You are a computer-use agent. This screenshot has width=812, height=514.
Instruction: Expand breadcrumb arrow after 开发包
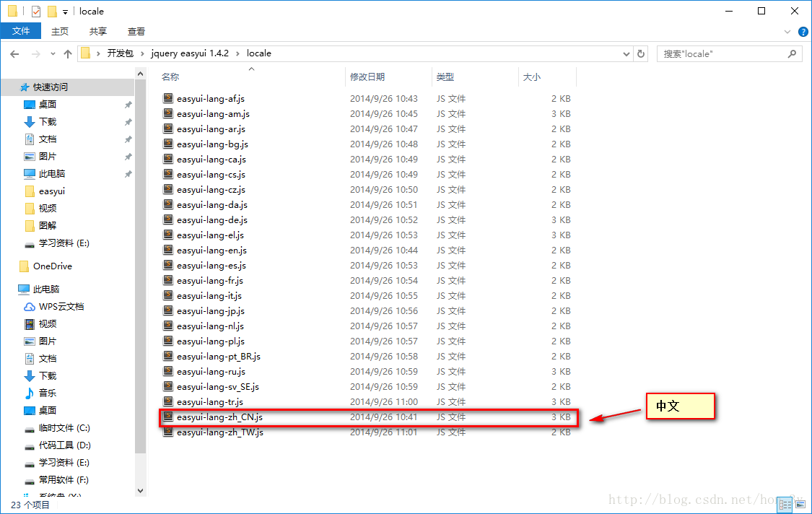click(142, 53)
